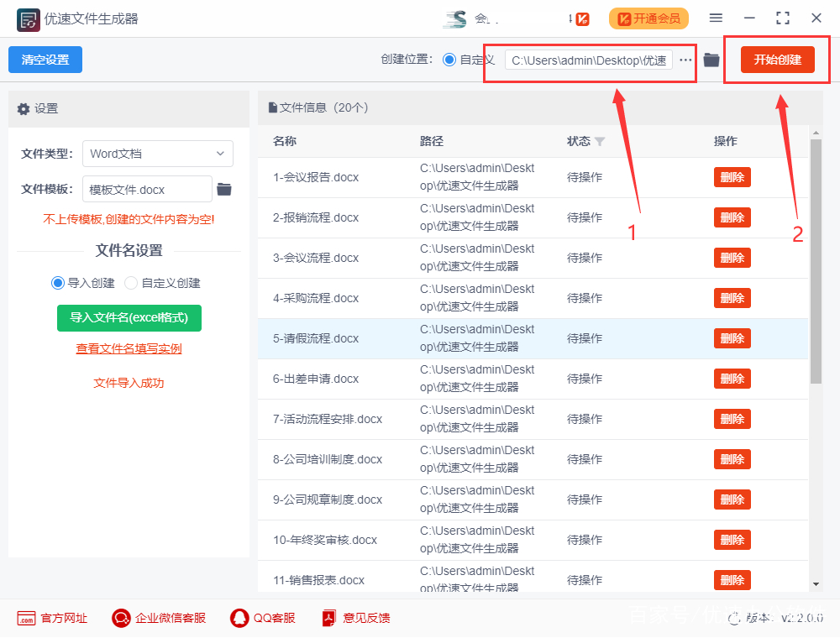Select file name 6-出差申请.docx
This screenshot has width=840, height=638.
(x=316, y=379)
